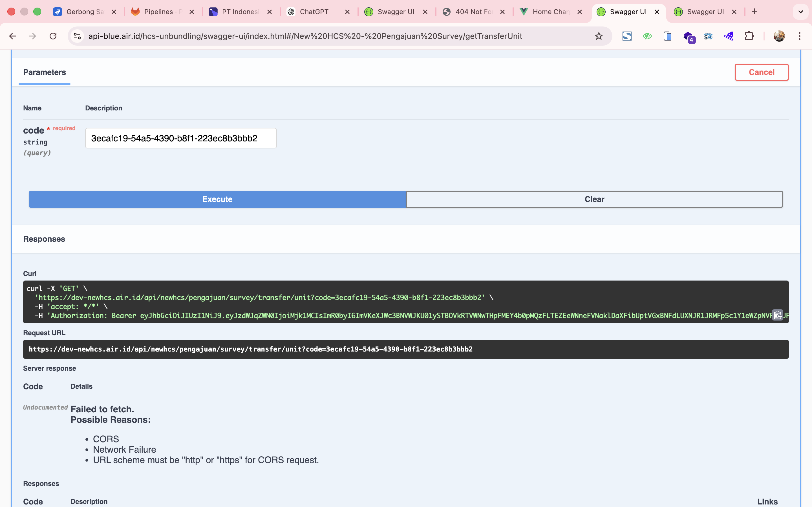The width and height of the screenshot is (812, 507).
Task: Open a new browser tab
Action: [754, 12]
